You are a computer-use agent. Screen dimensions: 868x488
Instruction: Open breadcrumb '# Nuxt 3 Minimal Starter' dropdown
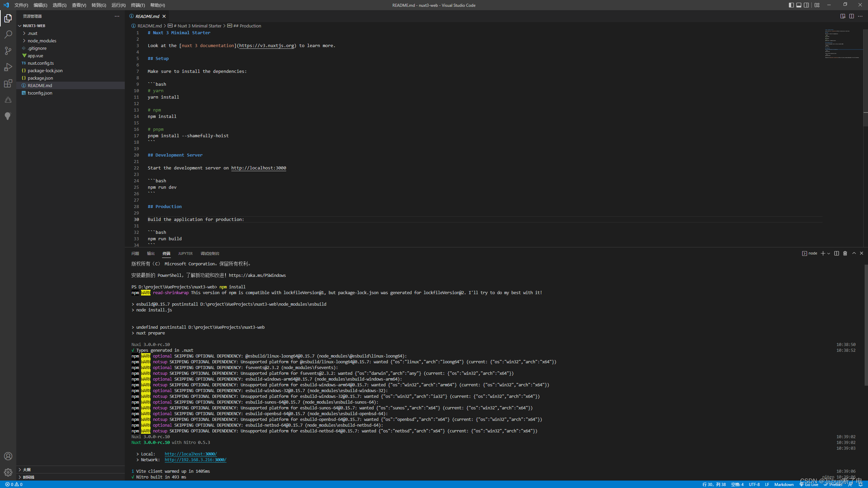(195, 26)
